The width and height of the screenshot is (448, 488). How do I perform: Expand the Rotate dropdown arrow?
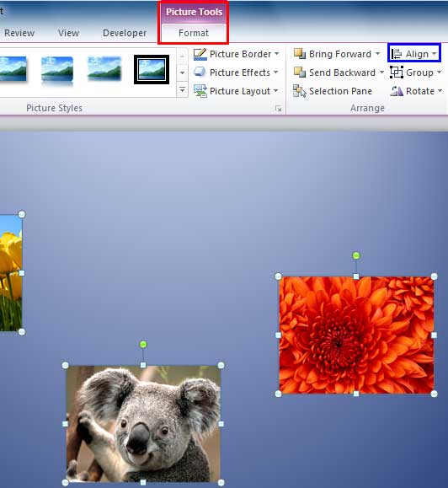point(440,91)
